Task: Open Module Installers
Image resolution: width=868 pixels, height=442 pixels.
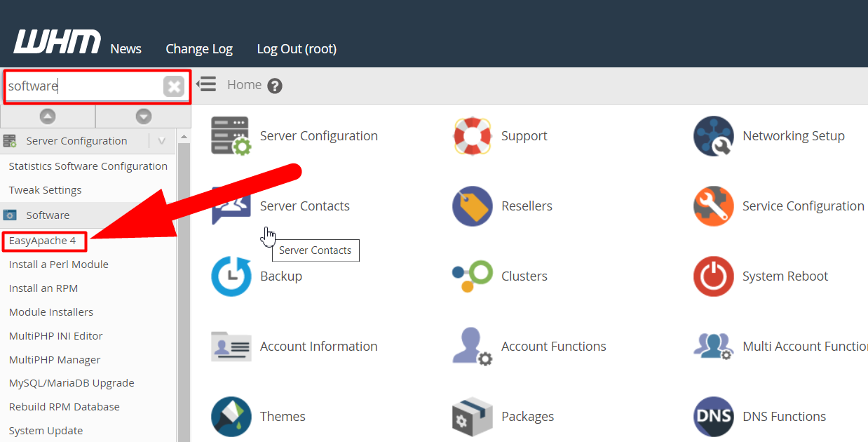Action: (50, 312)
